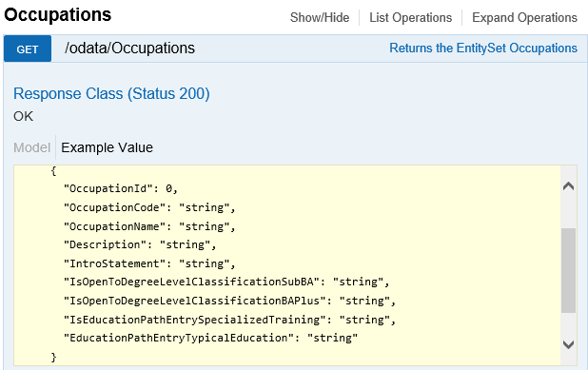The width and height of the screenshot is (588, 370).
Task: Click the blue GET method badge
Action: click(x=28, y=49)
